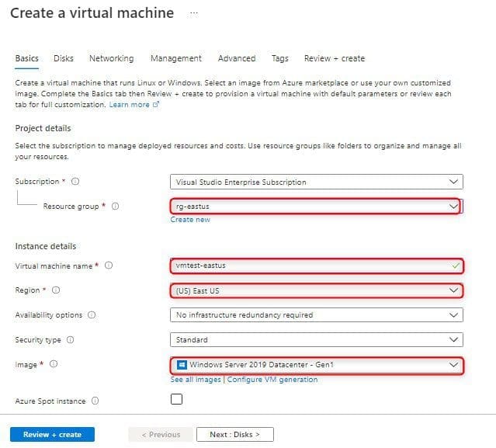Click the Subscription info icon
Viewport: 496px width, 448px height.
tap(75, 181)
